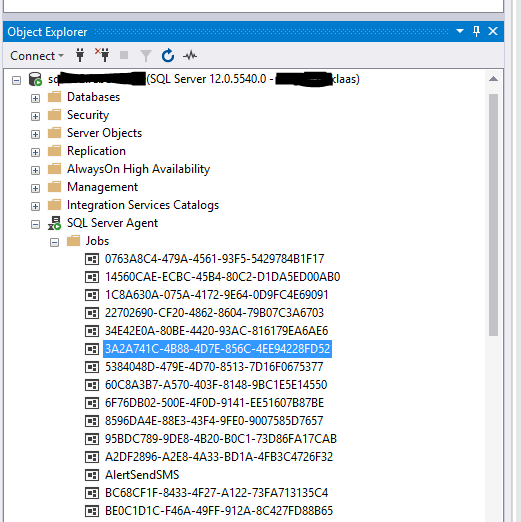Click the Databases folder icon
The width and height of the screenshot is (521, 522).
[54, 97]
